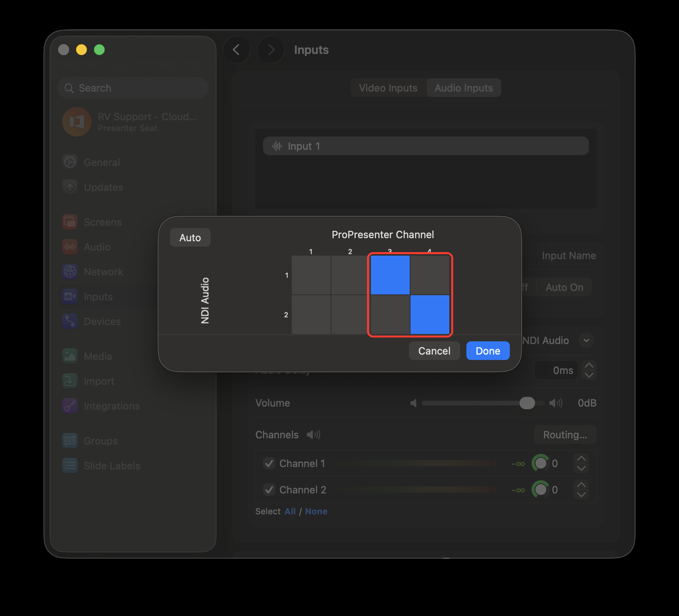Toggle the Channel 1 checkbox
Screen dimensions: 679x616
[x=269, y=463]
